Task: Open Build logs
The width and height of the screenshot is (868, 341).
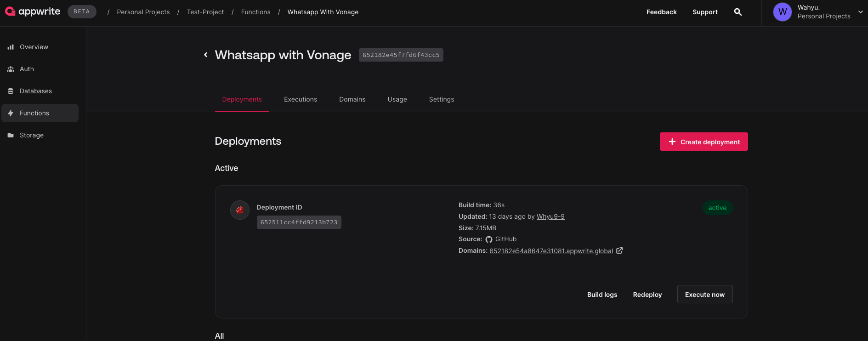Action: (x=602, y=295)
